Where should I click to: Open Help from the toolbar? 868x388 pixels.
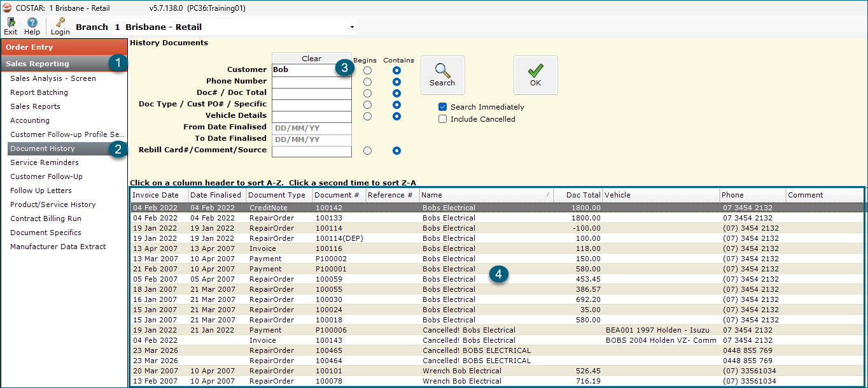32,27
